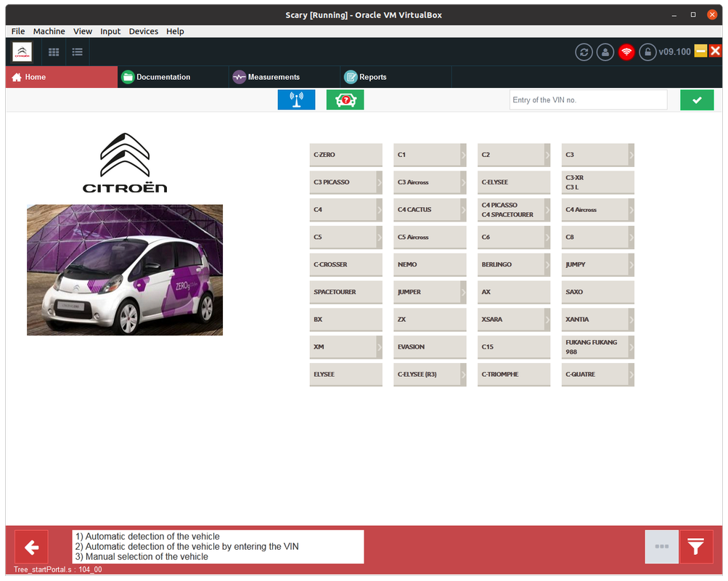Screen dimensions: 728x581
Task: Click the red Wi-Fi connection icon
Action: [x=626, y=52]
